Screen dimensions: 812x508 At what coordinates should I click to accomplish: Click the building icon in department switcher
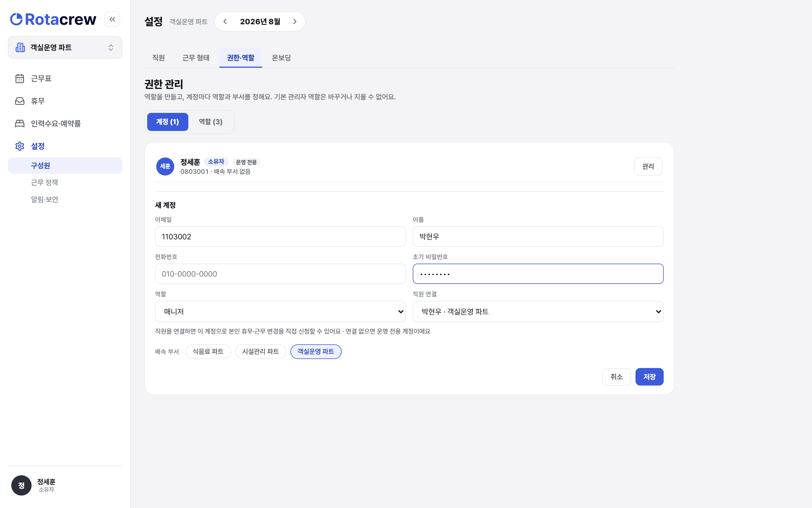click(x=20, y=47)
